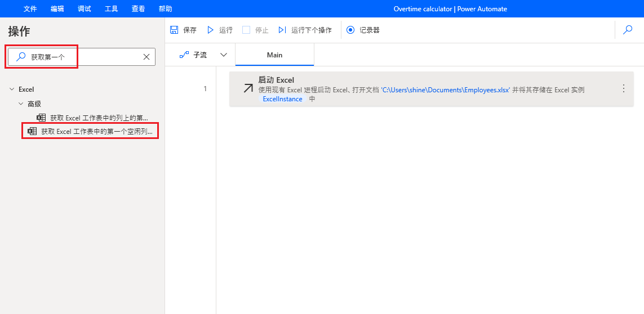Viewport: 644px width, 314px height.
Task: Click the subflow icon
Action: click(x=184, y=55)
